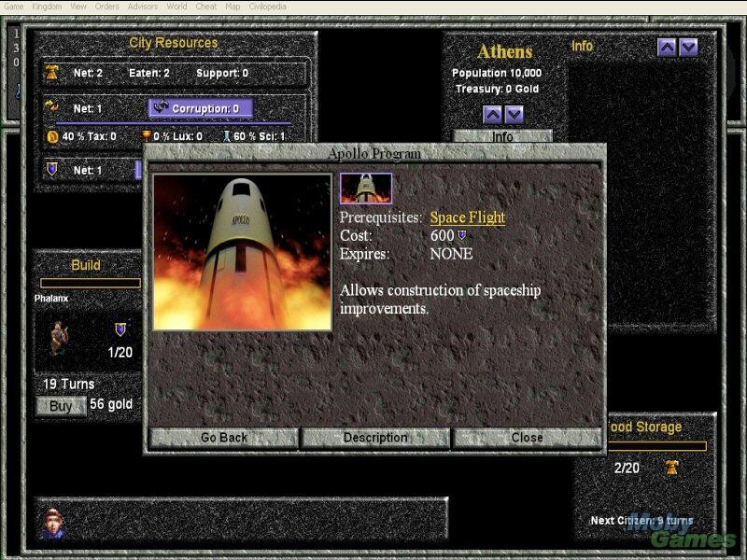Image resolution: width=747 pixels, height=560 pixels.
Task: Click the large Apollo rocket picture
Action: [x=243, y=252]
